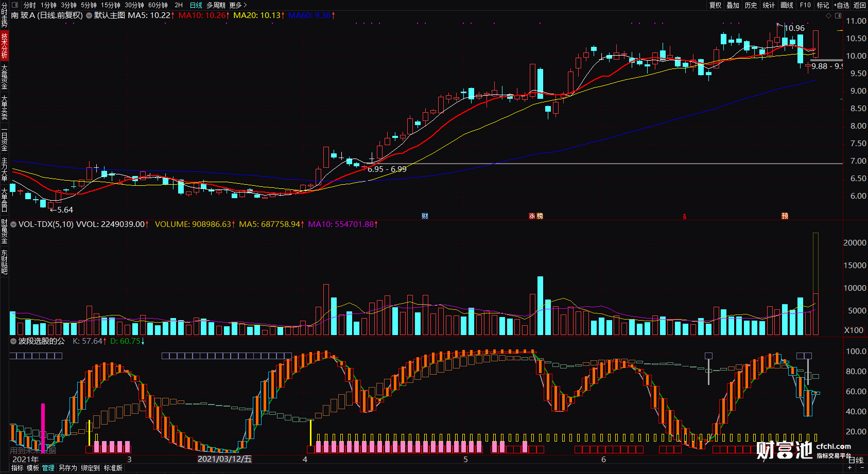Screen dimensions: 868x474
Task: Select the 5分钟 period
Action: coord(89,5)
